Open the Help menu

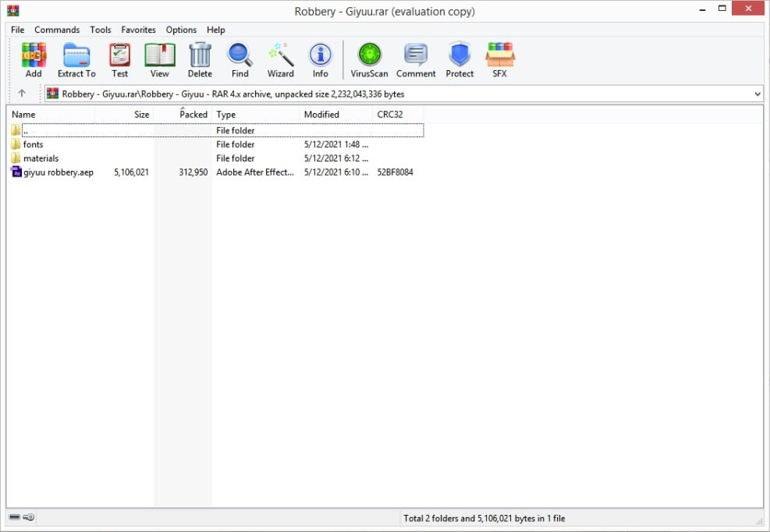(215, 30)
